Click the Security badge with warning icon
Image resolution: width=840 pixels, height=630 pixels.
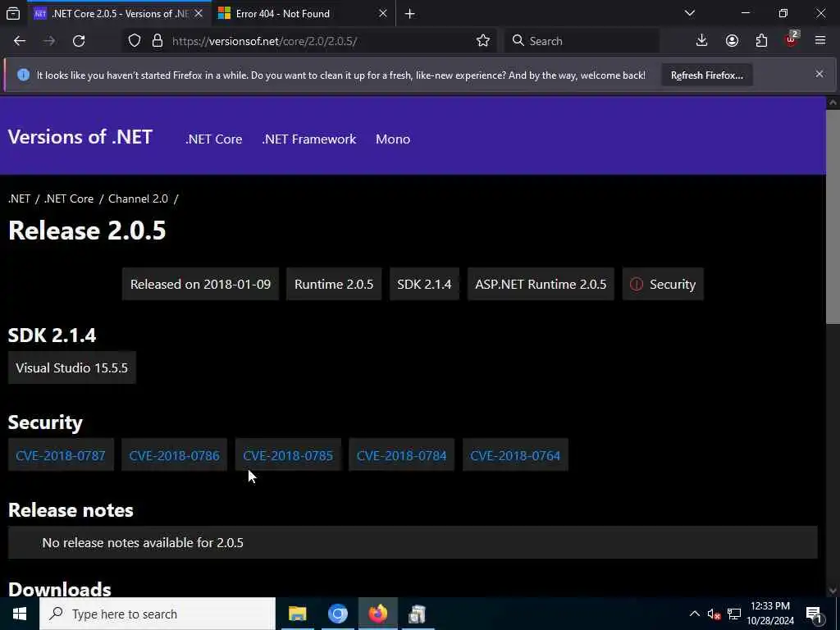(663, 284)
